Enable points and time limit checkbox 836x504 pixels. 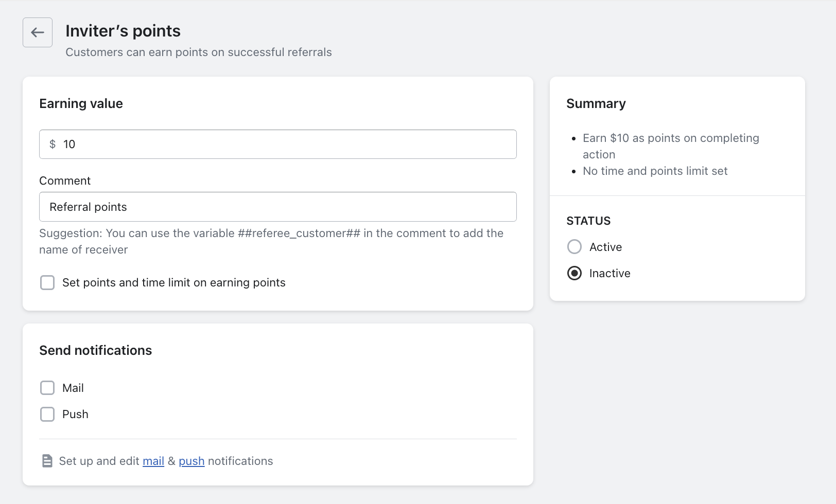pos(47,283)
